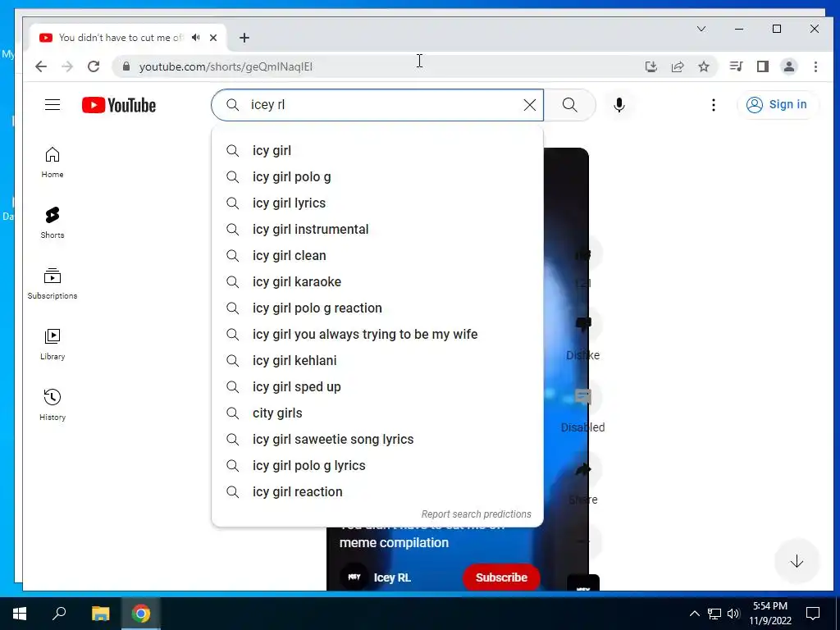
Task: Clear the search box with the X
Action: 529,105
